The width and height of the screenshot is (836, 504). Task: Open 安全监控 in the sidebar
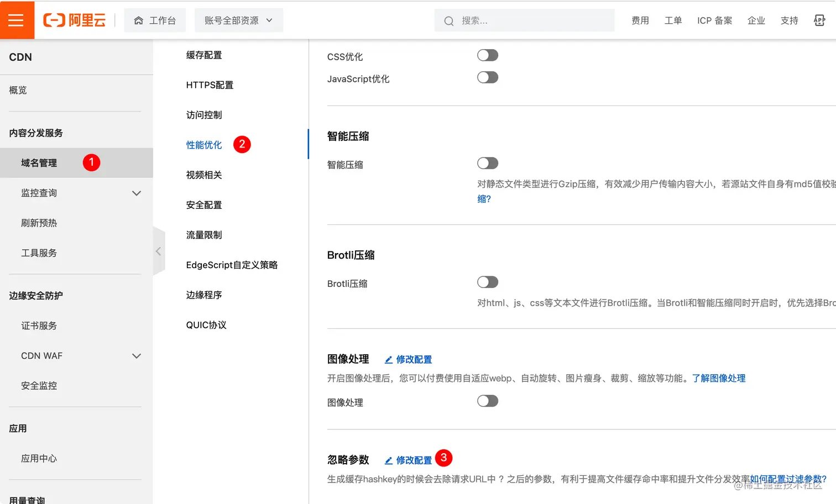tap(39, 386)
